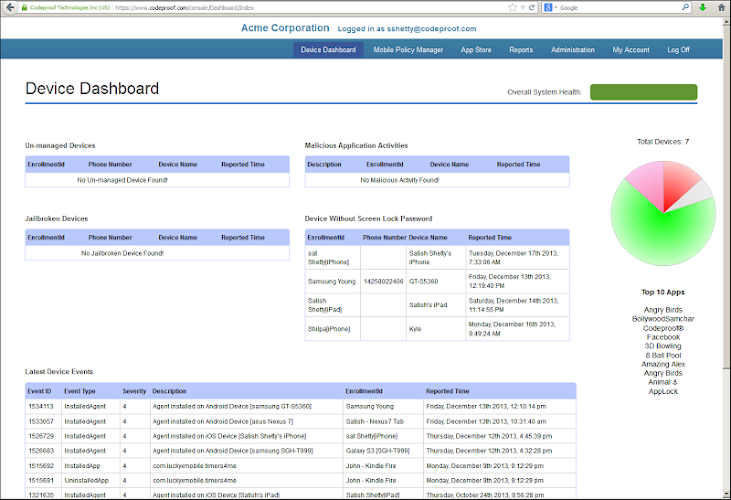
Task: Click No Un-managed Device Found message
Action: (122, 180)
